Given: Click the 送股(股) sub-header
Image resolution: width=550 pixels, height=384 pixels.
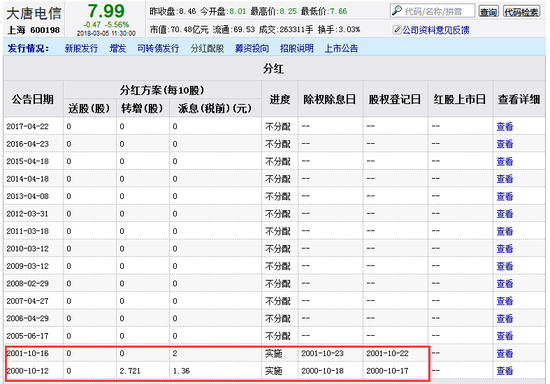Looking at the screenshot, I should coord(89,108).
